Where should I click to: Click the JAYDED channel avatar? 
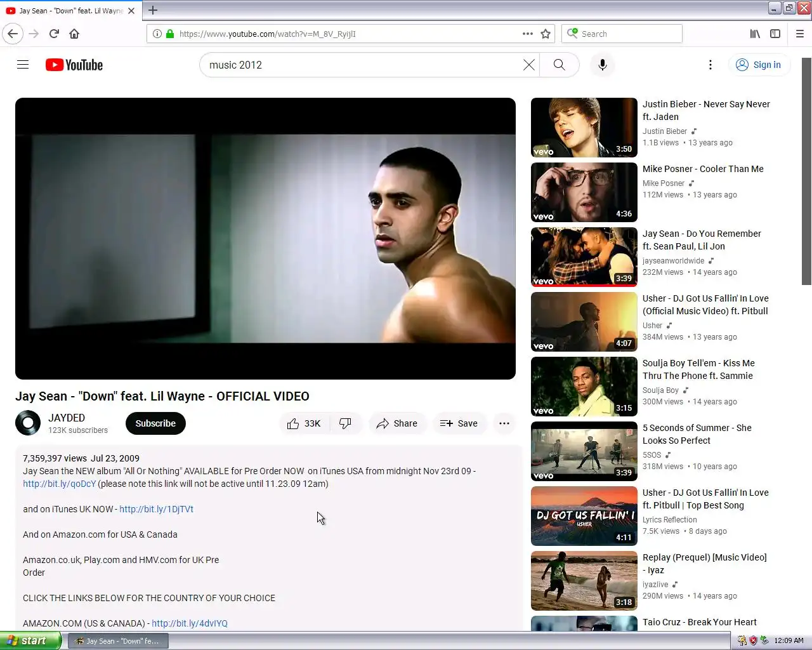point(28,423)
